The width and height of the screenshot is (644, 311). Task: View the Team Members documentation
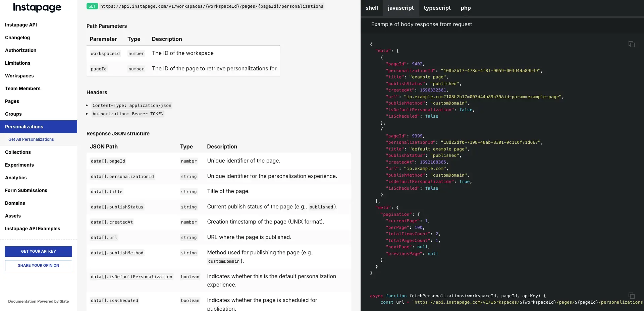click(x=22, y=88)
